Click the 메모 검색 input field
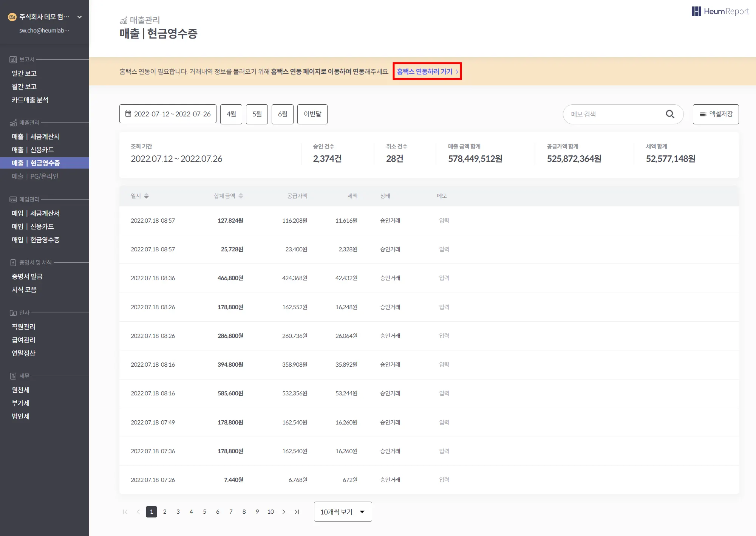 tap(614, 114)
